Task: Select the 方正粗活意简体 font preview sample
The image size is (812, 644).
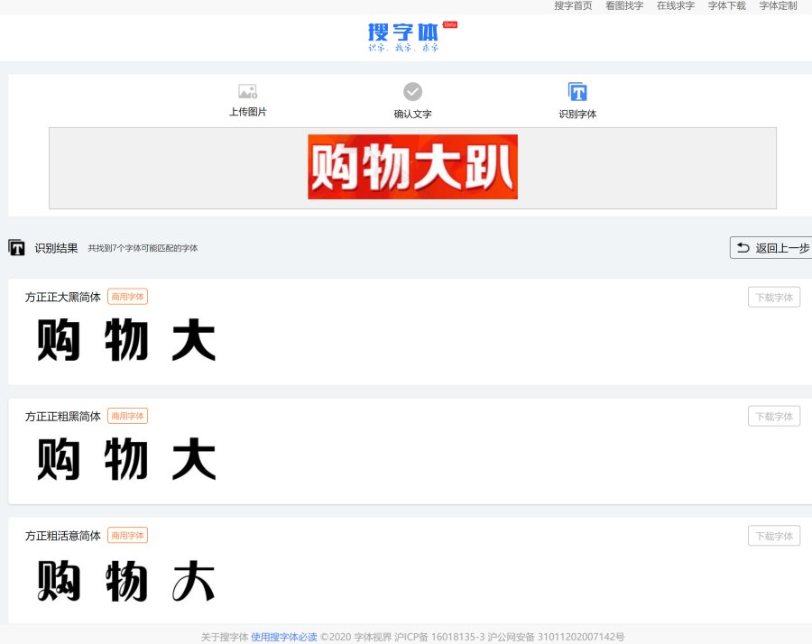Action: (x=126, y=581)
